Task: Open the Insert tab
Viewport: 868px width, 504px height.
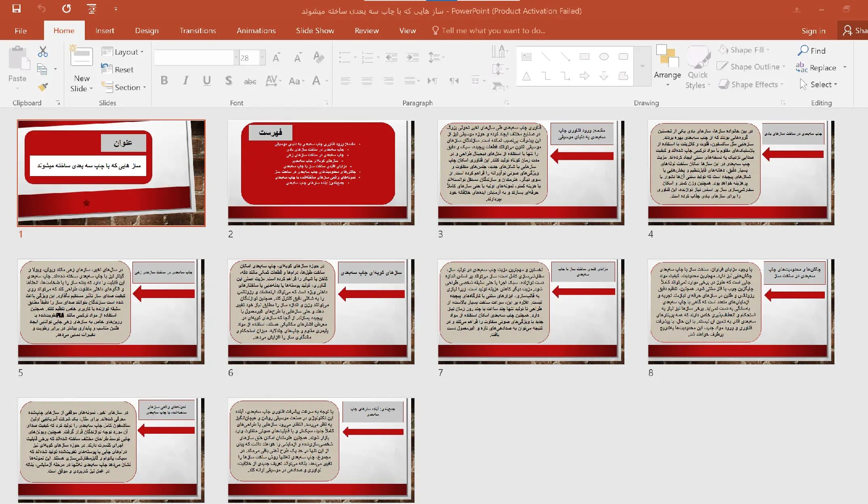Action: [x=105, y=30]
